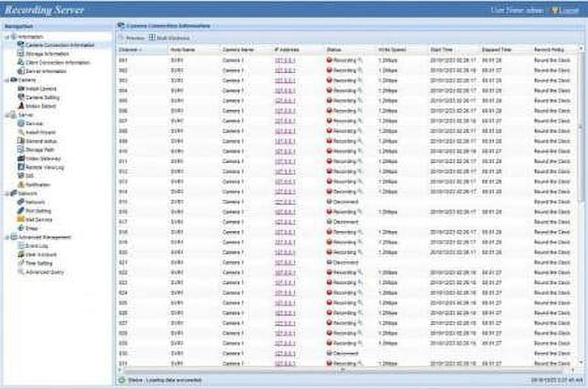Click the Motion Detect icon
This screenshot has height=389, width=588.
[x=22, y=106]
